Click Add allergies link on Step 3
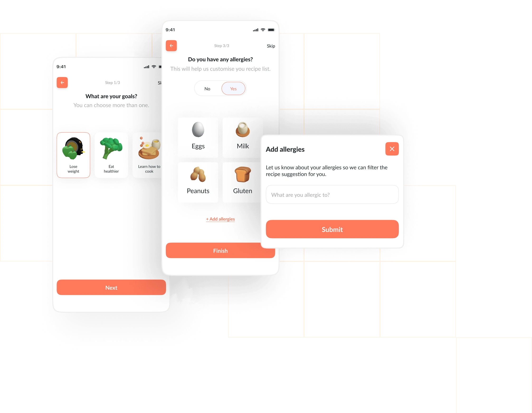532x413 pixels. pyautogui.click(x=221, y=219)
